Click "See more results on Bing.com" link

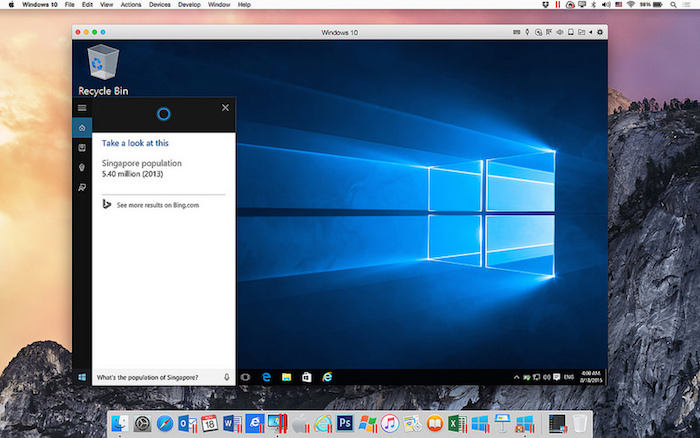[157, 204]
